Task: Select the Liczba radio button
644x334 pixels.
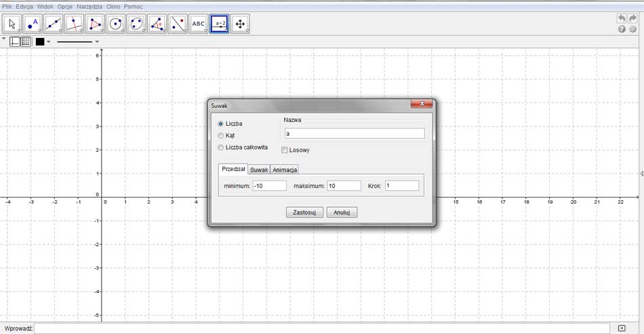Action: [x=221, y=124]
